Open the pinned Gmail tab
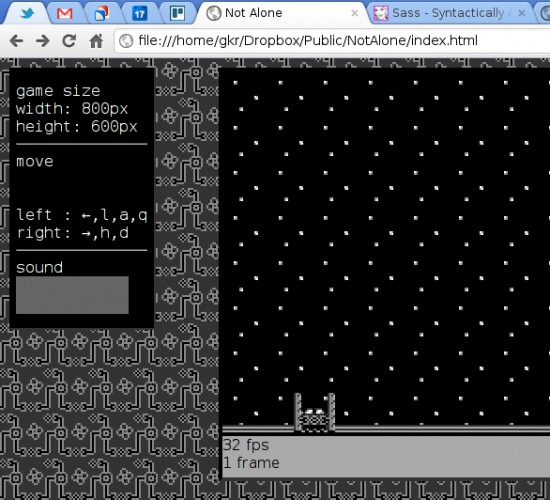The width and height of the screenshot is (550, 500). (65, 13)
